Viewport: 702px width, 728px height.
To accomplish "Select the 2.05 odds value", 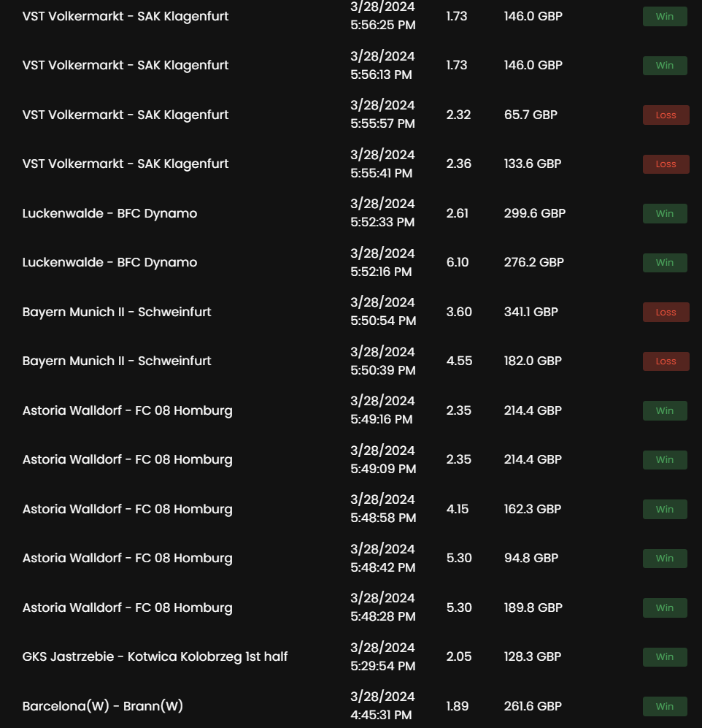I will pos(458,656).
